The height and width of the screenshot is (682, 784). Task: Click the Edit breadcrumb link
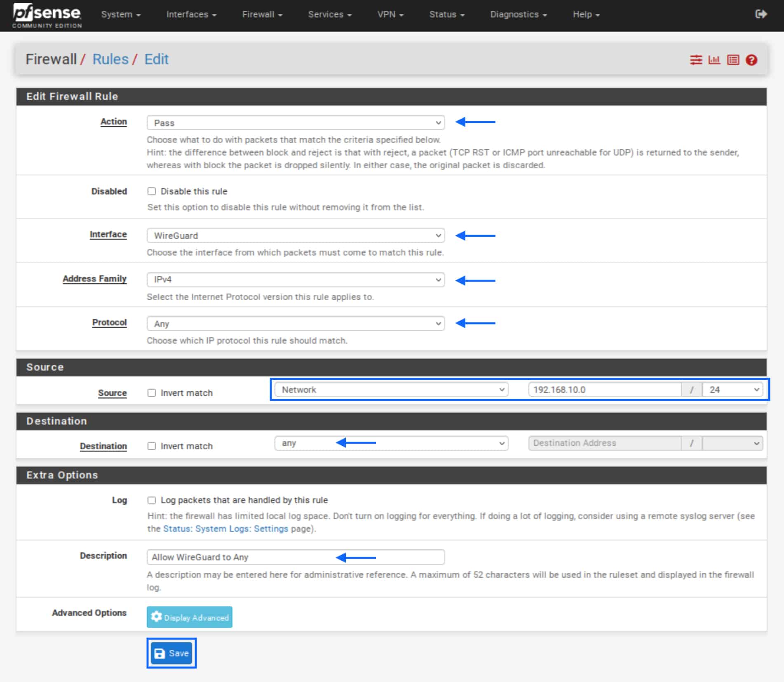point(156,59)
